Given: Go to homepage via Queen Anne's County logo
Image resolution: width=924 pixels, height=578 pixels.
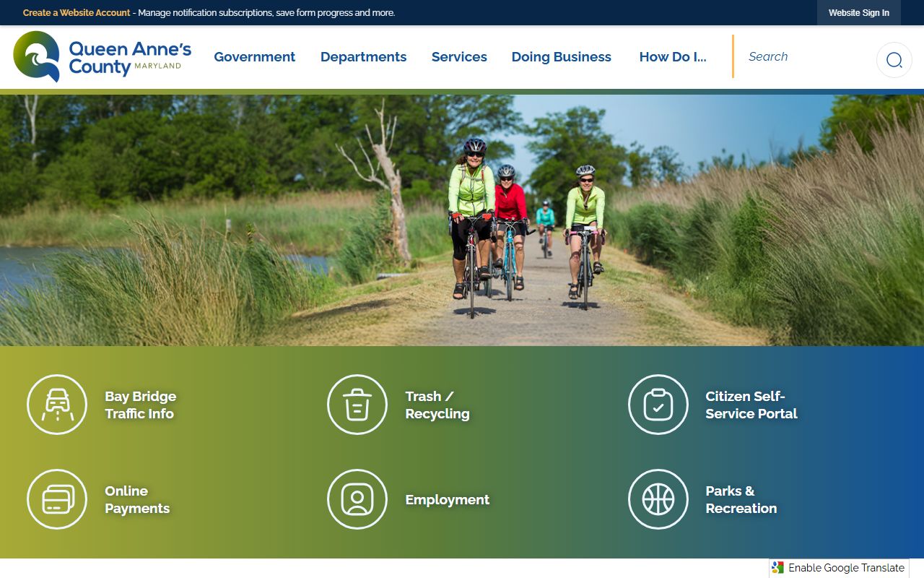Looking at the screenshot, I should (103, 56).
